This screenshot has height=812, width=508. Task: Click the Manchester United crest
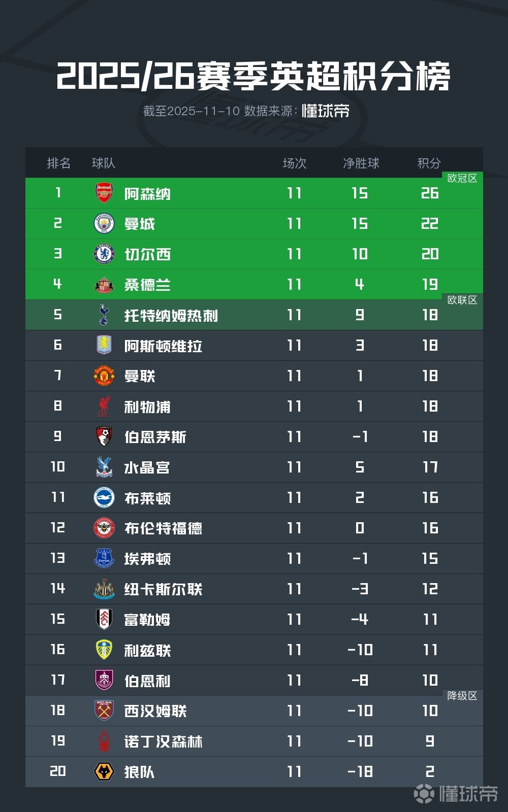(x=104, y=376)
